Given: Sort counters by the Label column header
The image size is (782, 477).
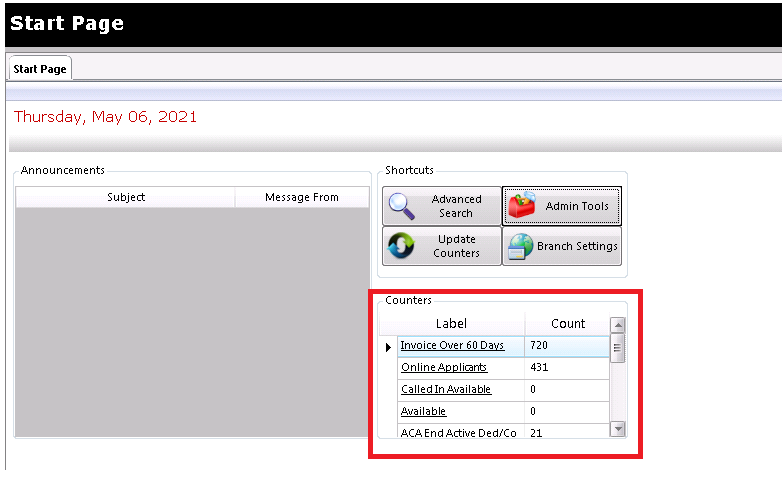Looking at the screenshot, I should [451, 324].
